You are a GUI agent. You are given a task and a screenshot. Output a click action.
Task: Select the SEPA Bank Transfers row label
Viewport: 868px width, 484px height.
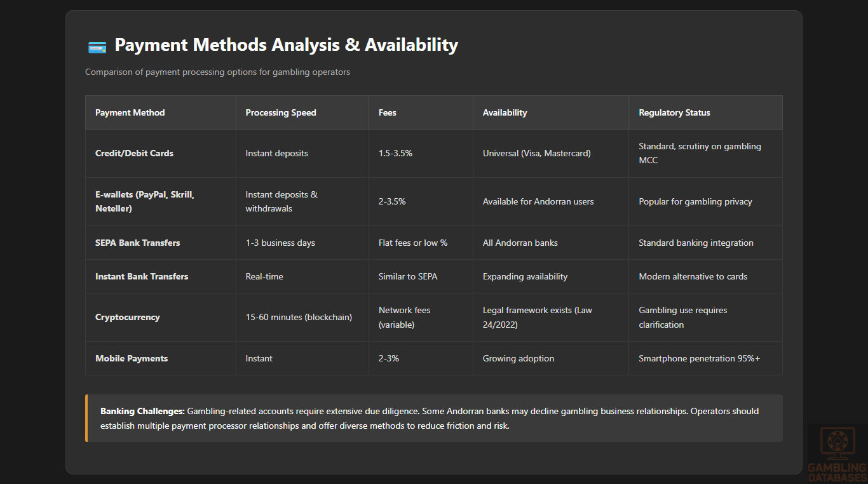tap(137, 243)
